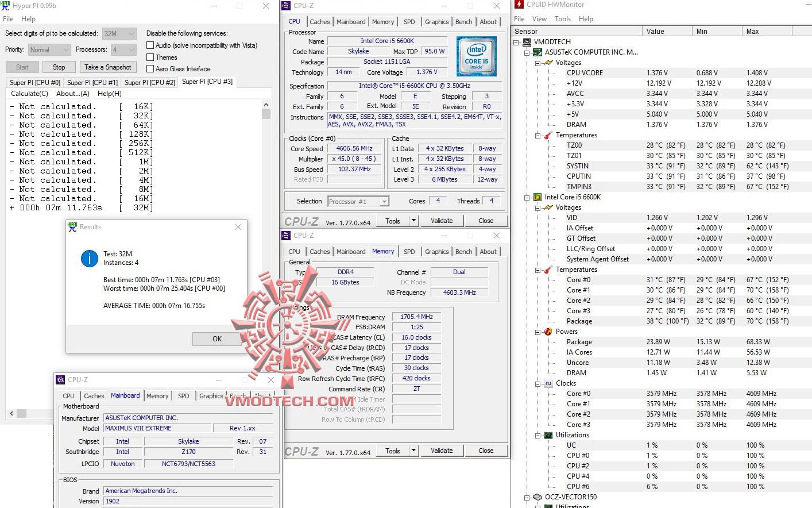812x508 pixels.
Task: Toggle the Aero Glass Interface checkbox
Action: click(150, 69)
